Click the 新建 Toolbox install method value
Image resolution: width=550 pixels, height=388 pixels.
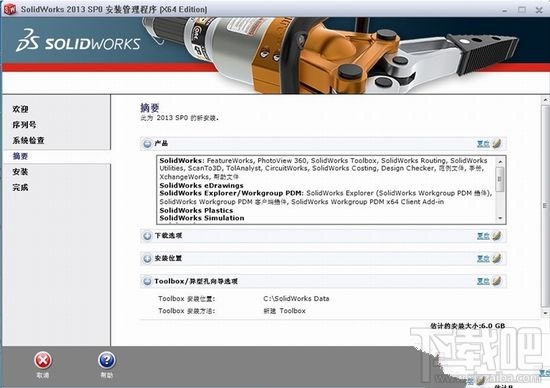point(284,311)
